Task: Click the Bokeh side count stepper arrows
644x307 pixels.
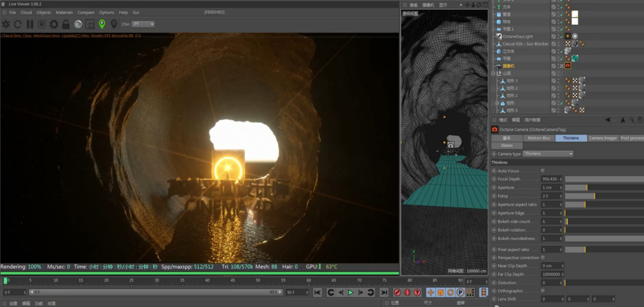Action: point(561,221)
